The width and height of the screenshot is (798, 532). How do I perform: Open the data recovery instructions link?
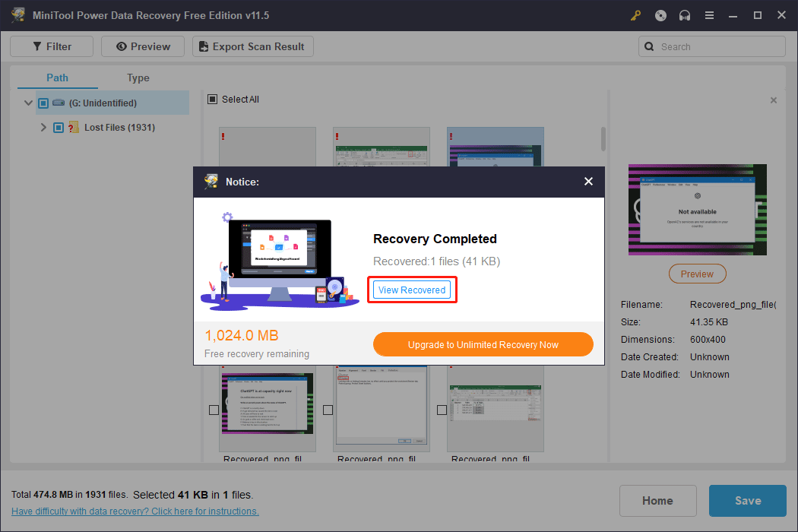click(135, 511)
